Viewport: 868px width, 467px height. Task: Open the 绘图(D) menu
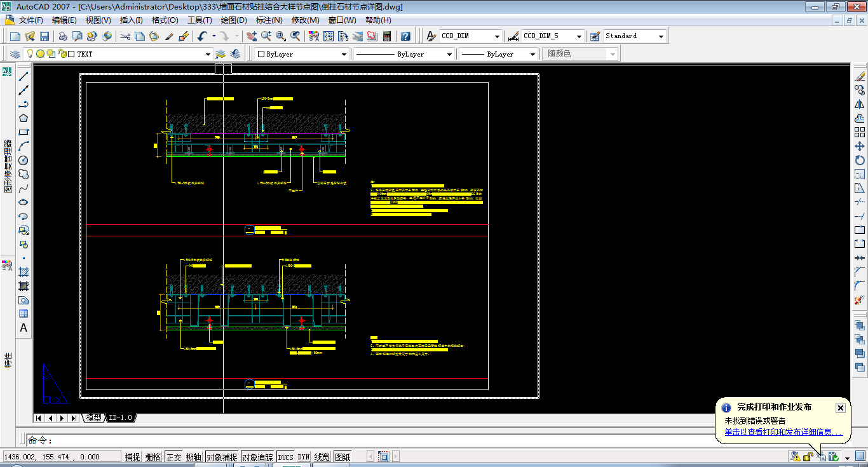(233, 20)
